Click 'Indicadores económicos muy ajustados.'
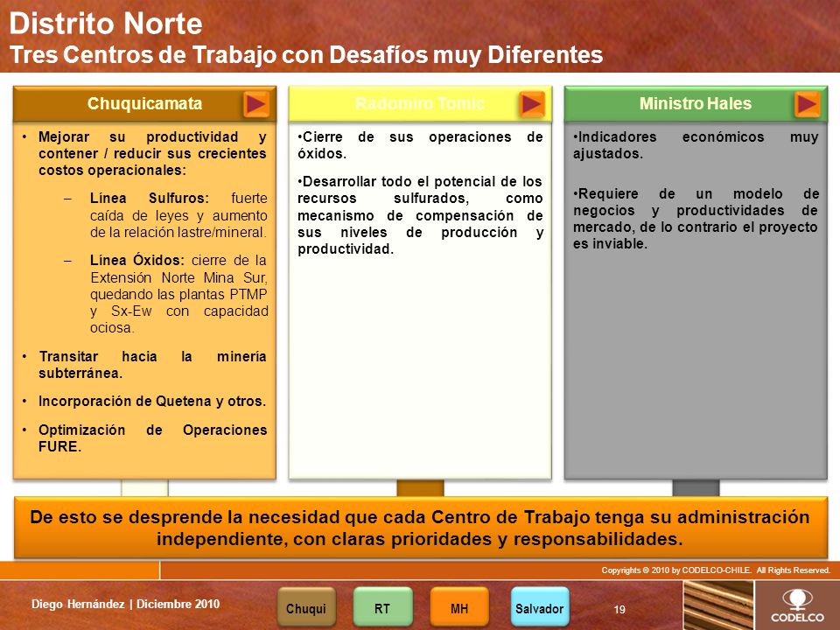The height and width of the screenshot is (630, 840). click(x=696, y=145)
